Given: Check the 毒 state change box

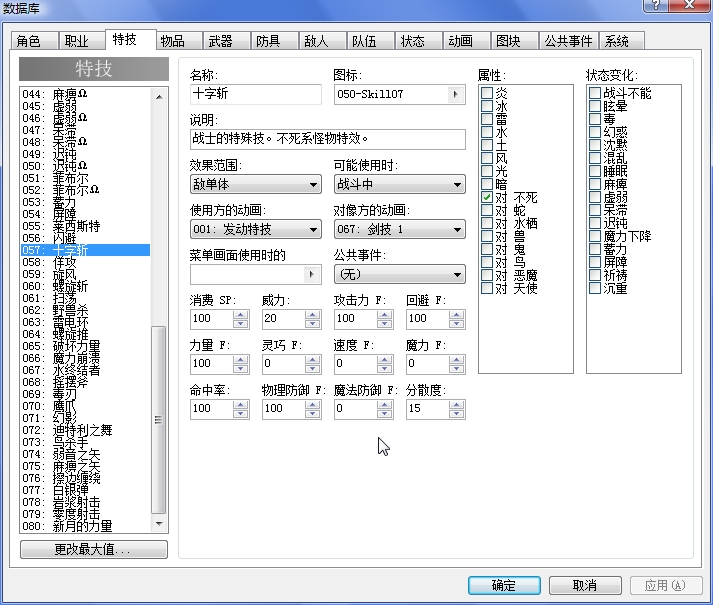Looking at the screenshot, I should pyautogui.click(x=595, y=119).
